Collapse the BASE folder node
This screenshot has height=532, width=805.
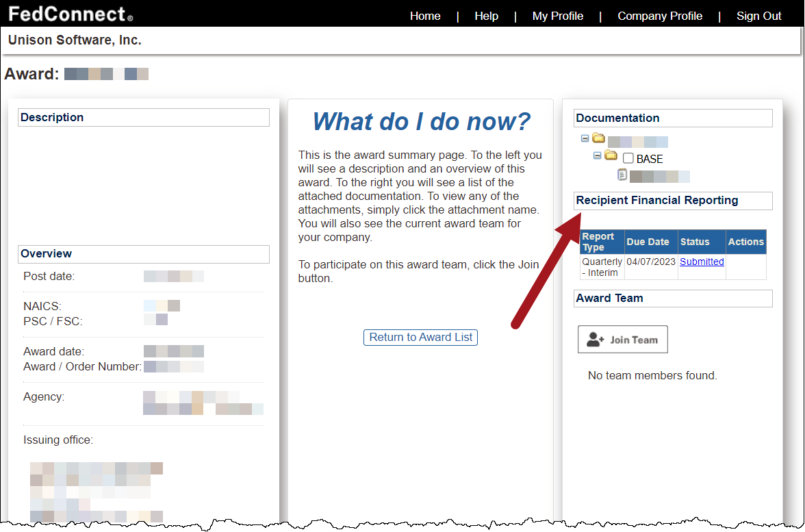pos(597,156)
